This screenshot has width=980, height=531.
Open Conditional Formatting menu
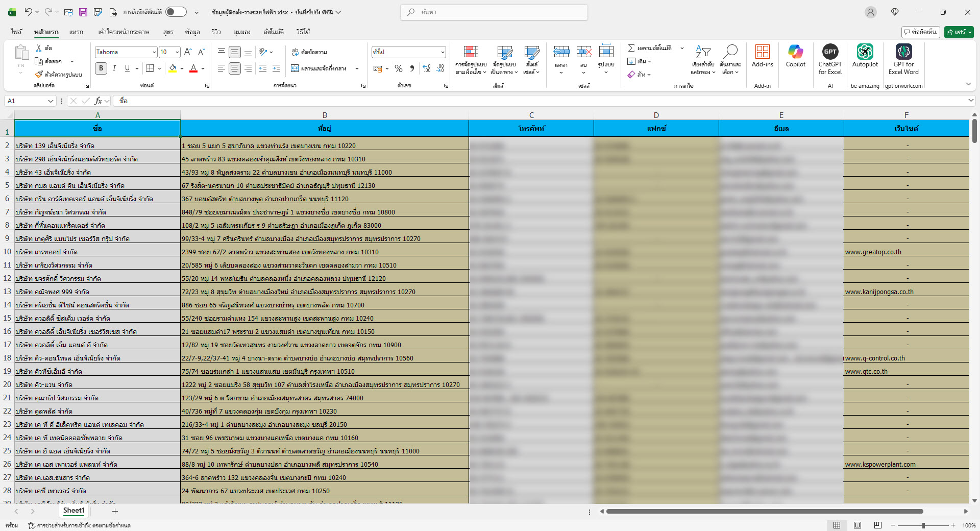471,59
